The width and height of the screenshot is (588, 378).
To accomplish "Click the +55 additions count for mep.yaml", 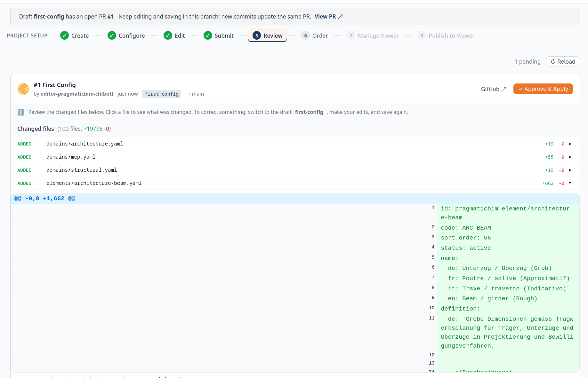I will pos(549,157).
